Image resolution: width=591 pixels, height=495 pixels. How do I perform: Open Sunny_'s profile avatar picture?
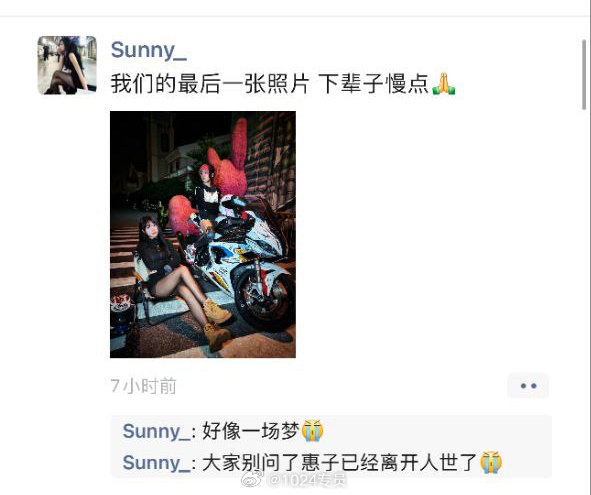click(x=67, y=65)
